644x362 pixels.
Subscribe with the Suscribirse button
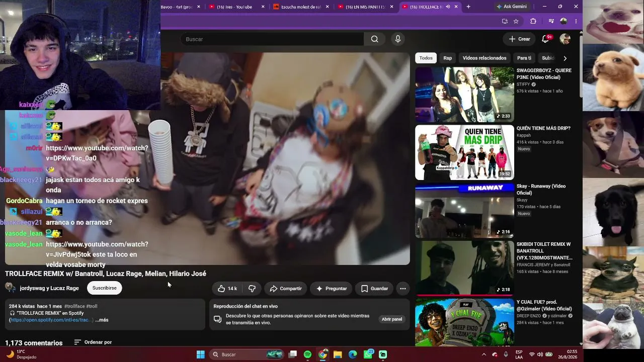104,288
